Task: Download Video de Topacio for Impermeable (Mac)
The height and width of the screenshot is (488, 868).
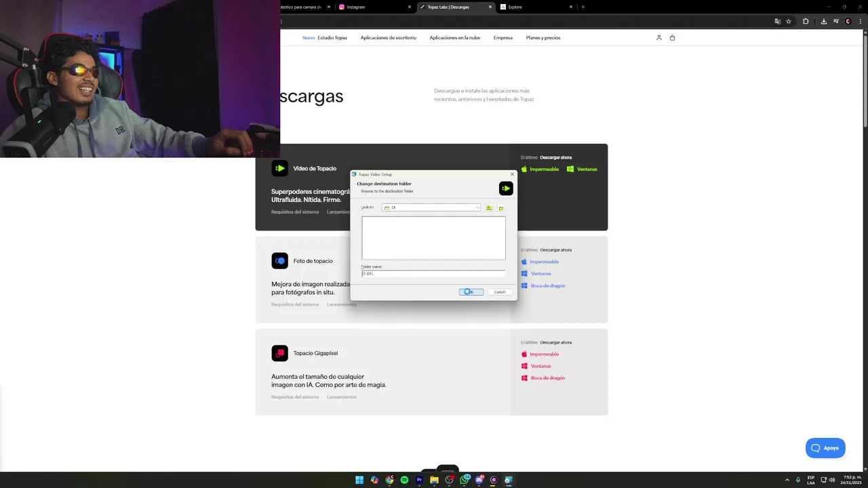Action: 540,169
